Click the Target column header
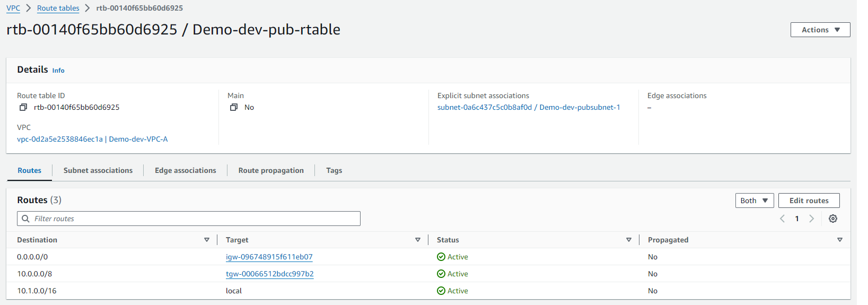This screenshot has width=868, height=305. click(237, 240)
